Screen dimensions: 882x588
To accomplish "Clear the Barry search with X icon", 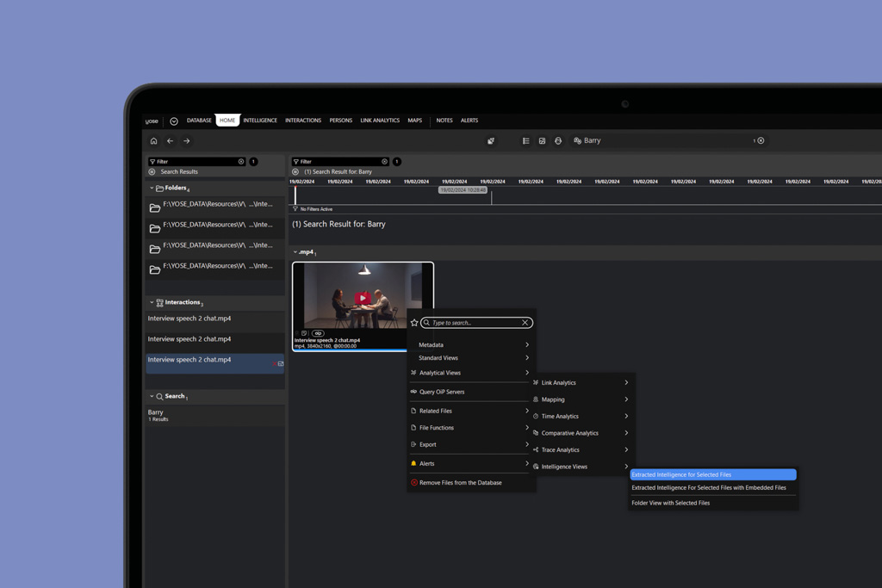I will pyautogui.click(x=761, y=140).
